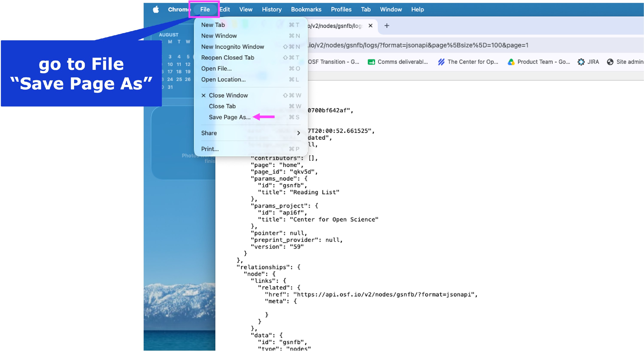Click the version "59" value
The image size is (644, 351).
tap(297, 247)
